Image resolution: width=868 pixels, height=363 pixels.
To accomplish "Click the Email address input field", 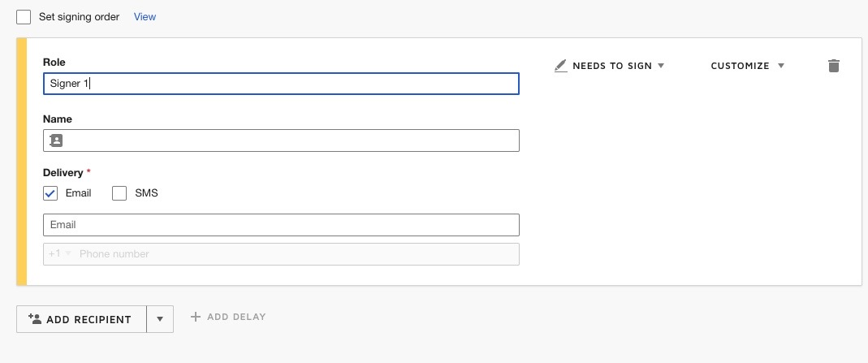I will [x=280, y=225].
